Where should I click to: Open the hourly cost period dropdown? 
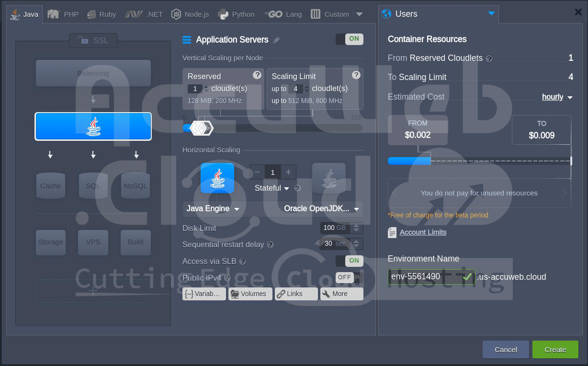(x=557, y=97)
